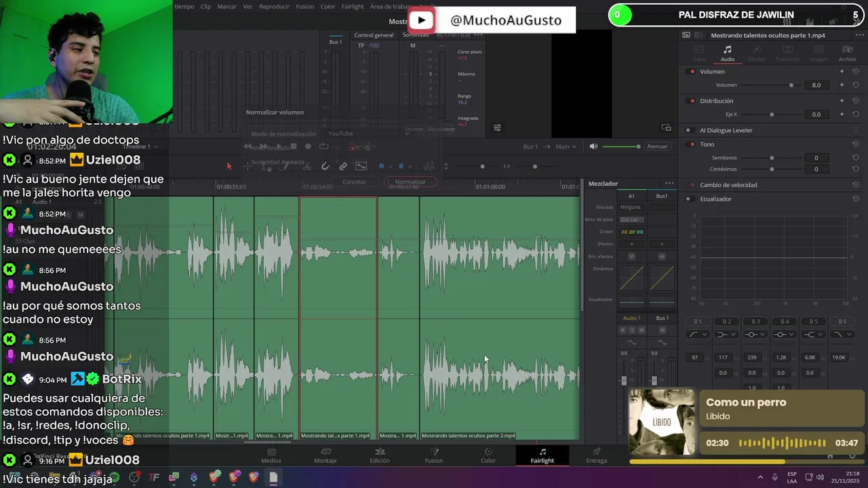Add keyframe for Eje X value
The height and width of the screenshot is (488, 868).
[x=842, y=115]
